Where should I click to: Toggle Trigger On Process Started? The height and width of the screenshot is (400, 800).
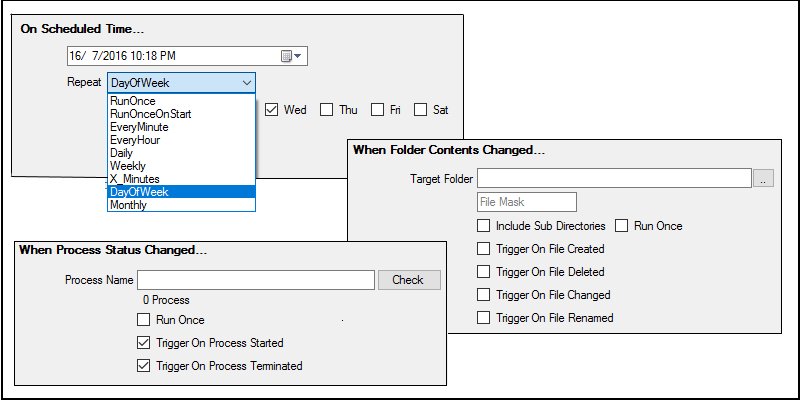pyautogui.click(x=143, y=343)
